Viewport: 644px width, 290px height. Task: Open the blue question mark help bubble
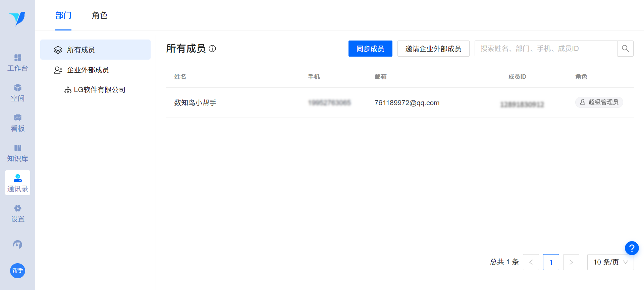tap(632, 248)
